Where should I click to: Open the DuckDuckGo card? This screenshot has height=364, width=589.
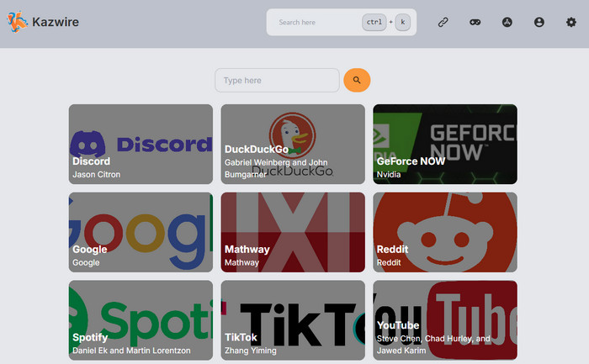pyautogui.click(x=293, y=144)
